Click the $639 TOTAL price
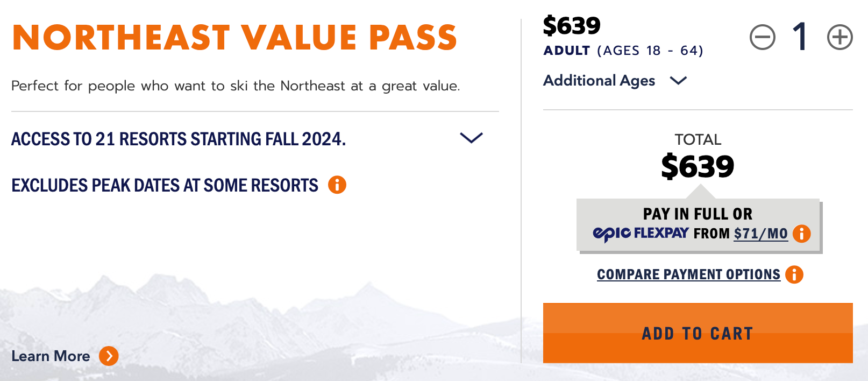The width and height of the screenshot is (868, 381). pyautogui.click(x=698, y=166)
